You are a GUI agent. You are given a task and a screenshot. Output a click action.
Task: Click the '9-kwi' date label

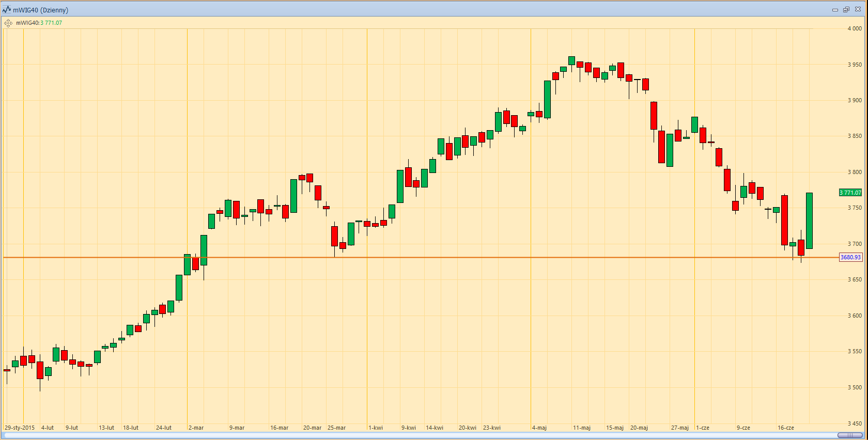(409, 428)
